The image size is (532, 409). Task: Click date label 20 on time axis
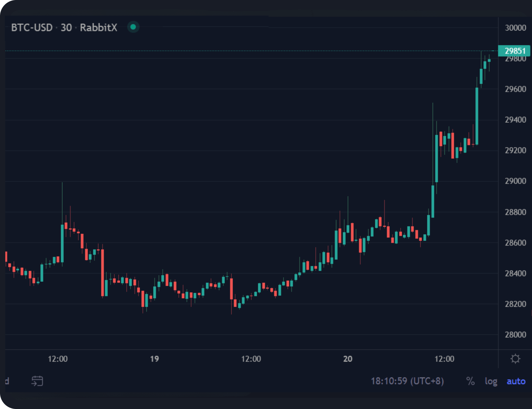348,359
